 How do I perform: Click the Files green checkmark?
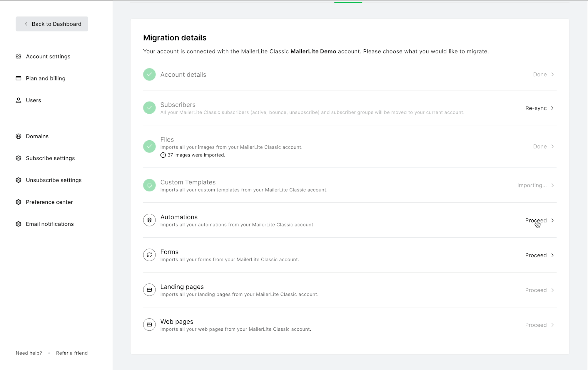pyautogui.click(x=149, y=146)
